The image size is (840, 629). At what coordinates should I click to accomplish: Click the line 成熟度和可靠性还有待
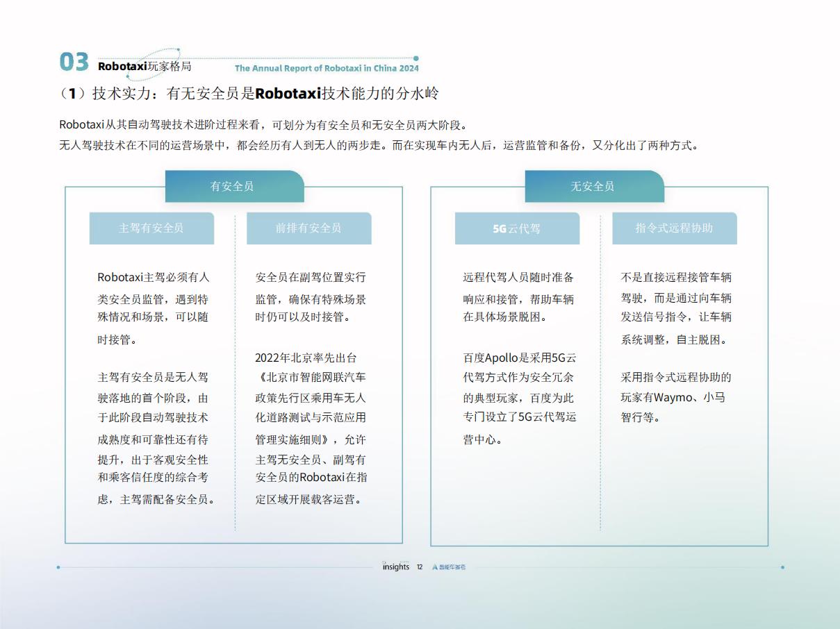pyautogui.click(x=153, y=440)
